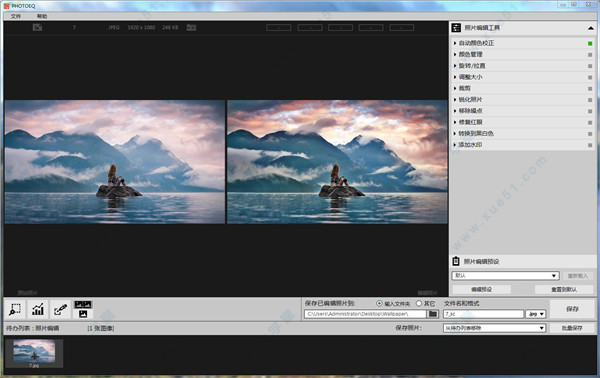This screenshot has height=378, width=600.
Task: Click the 重置到默认 button
Action: [x=564, y=289]
